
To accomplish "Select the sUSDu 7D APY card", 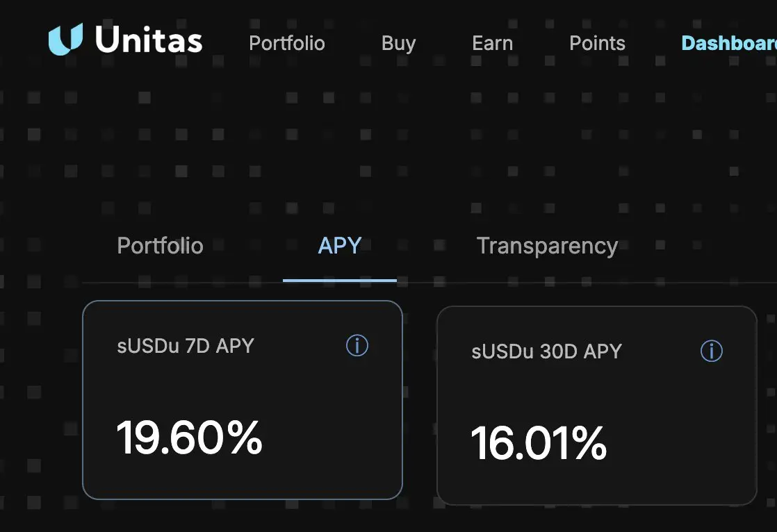I will (x=243, y=400).
